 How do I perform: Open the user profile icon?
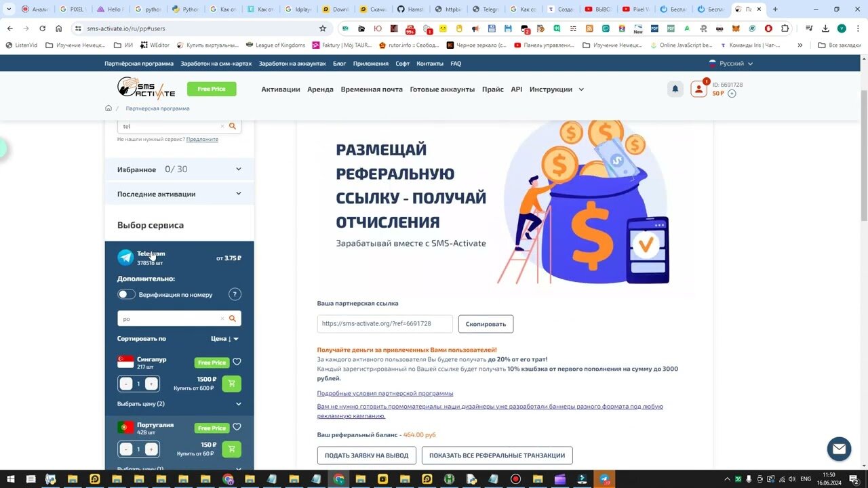point(698,89)
